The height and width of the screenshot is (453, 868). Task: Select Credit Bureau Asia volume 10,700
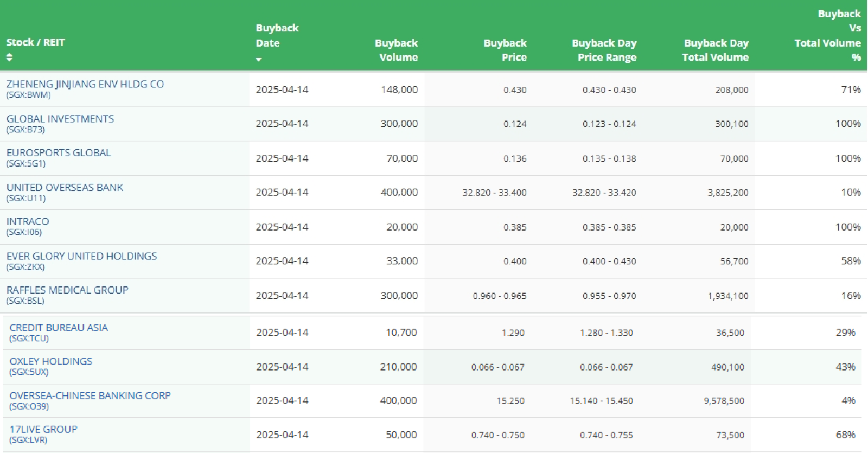coord(401,333)
